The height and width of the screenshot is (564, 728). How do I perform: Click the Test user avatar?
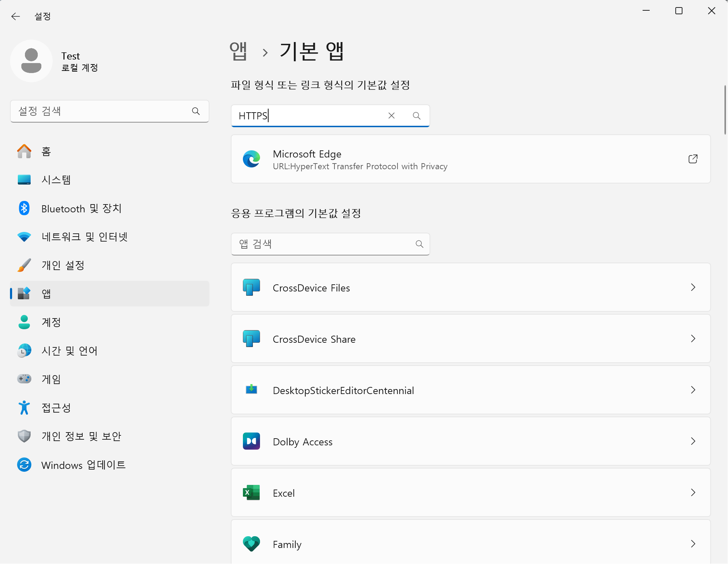point(31,61)
